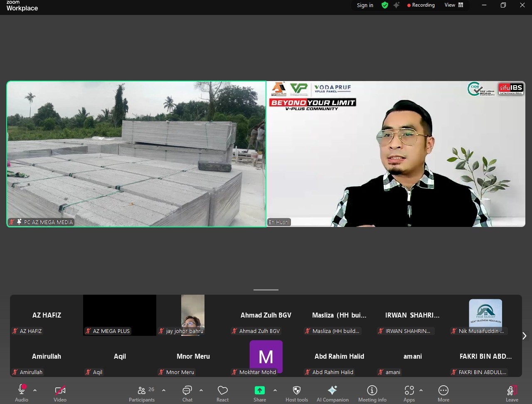Select AZ HAFIZ participant tile
The image size is (532, 404).
pos(47,315)
